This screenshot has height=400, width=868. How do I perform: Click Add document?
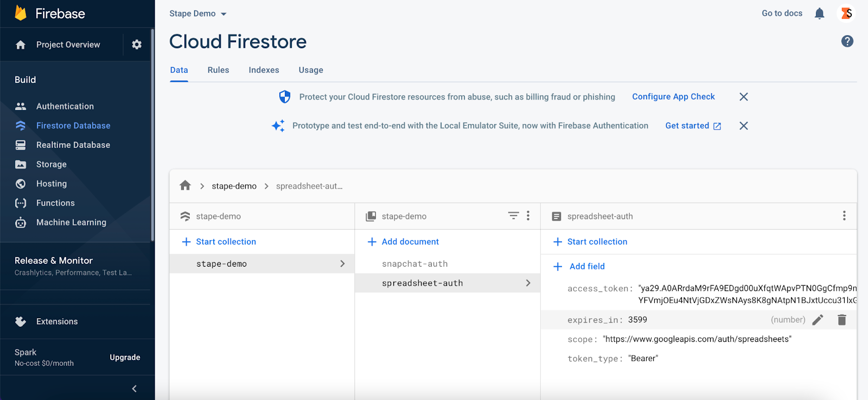pyautogui.click(x=403, y=242)
